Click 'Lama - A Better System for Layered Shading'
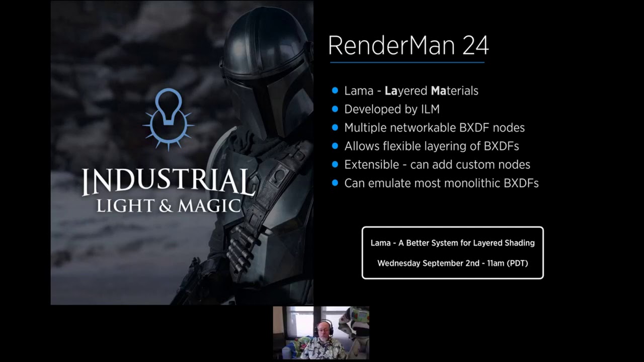Screen dimensions: 644x362 coord(453,243)
